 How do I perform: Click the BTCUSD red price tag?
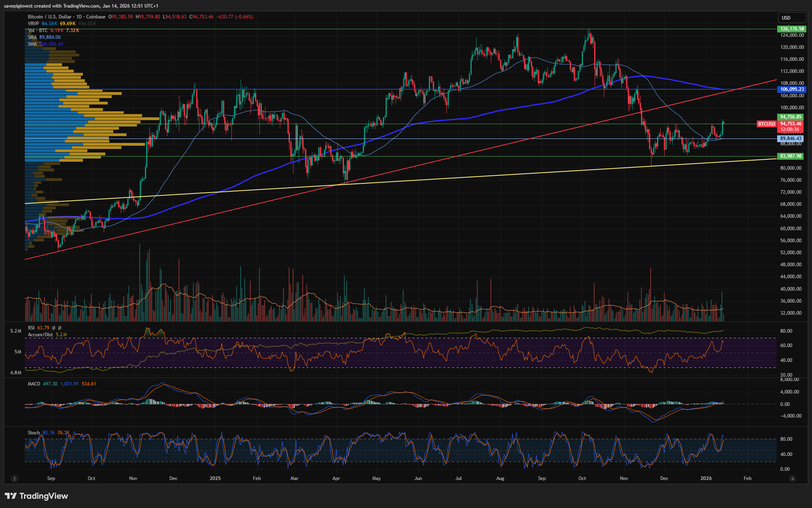point(766,124)
